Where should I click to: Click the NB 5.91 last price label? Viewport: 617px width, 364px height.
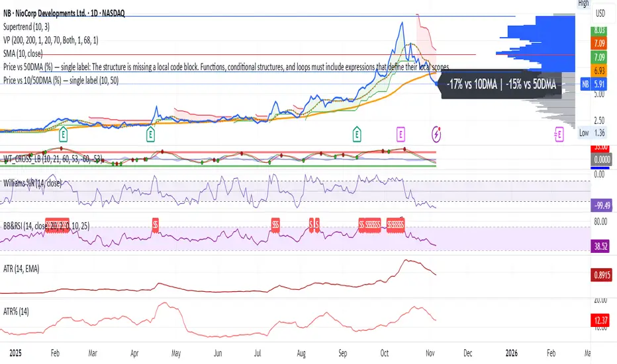594,84
